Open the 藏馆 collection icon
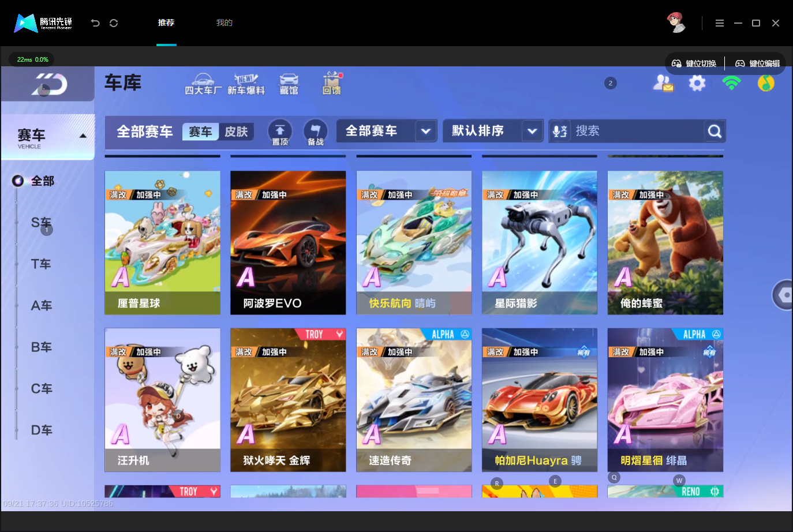This screenshot has width=793, height=532. click(289, 84)
